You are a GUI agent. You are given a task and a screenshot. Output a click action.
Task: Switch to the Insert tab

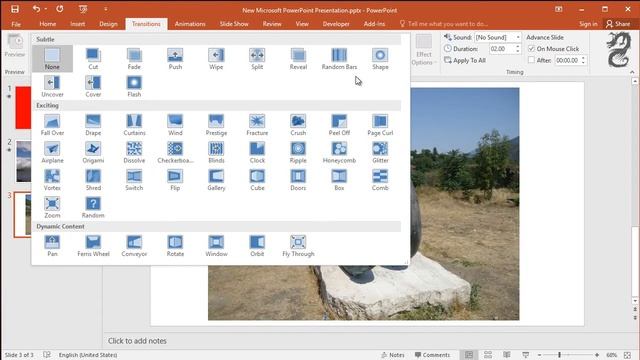(x=78, y=24)
